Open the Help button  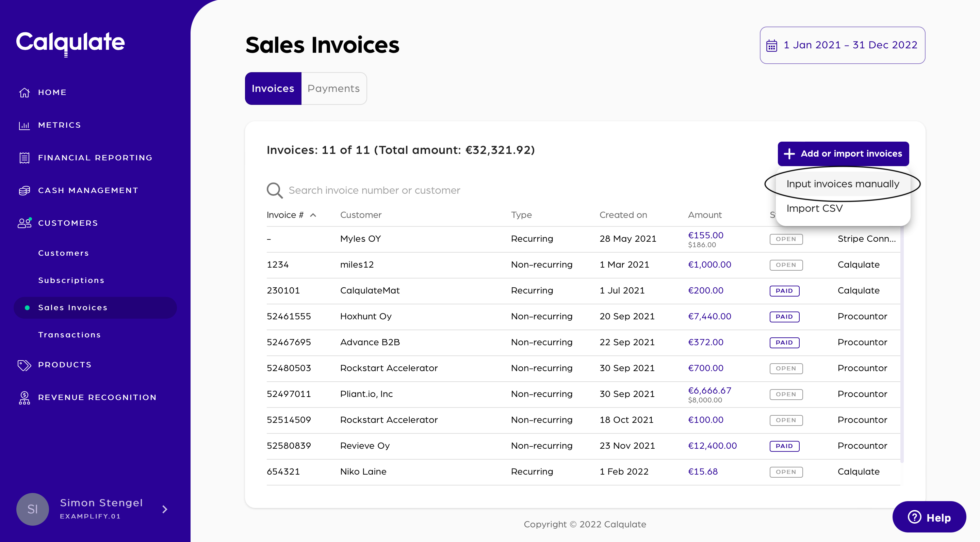tap(929, 517)
